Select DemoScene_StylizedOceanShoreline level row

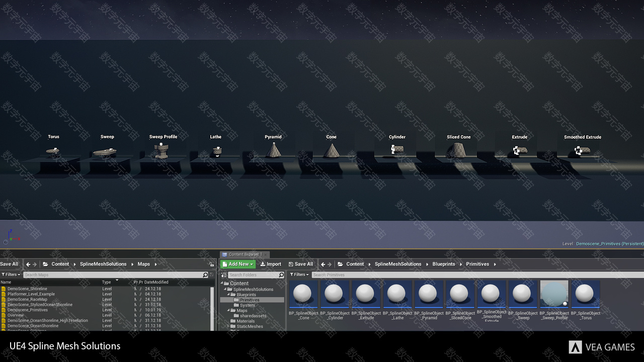point(105,305)
